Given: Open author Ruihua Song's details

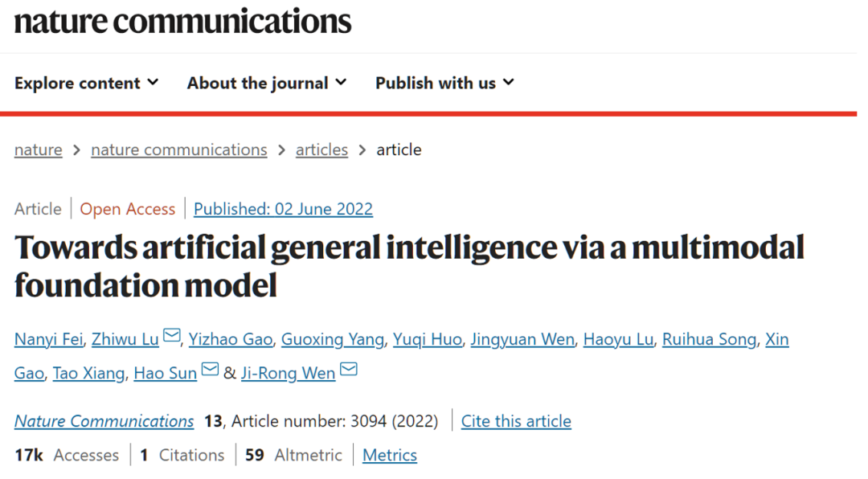Looking at the screenshot, I should point(709,339).
